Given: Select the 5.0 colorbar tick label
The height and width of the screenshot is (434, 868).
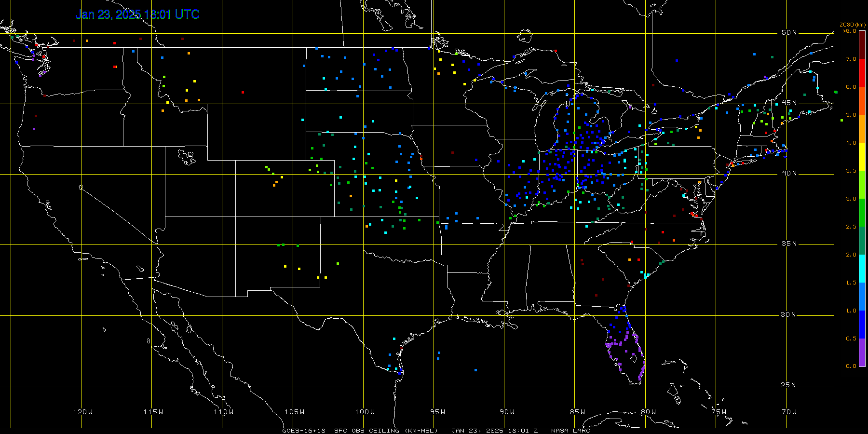Looking at the screenshot, I should tap(851, 115).
